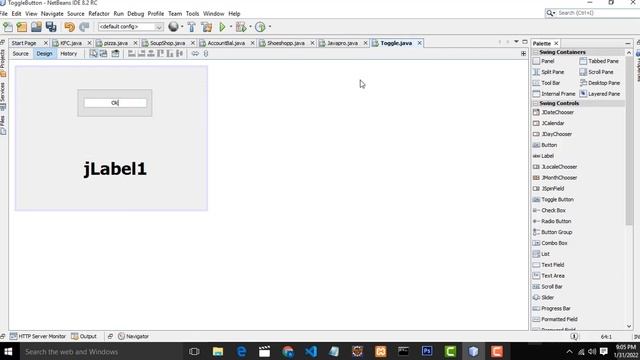Close the Toggle.java tab
Image resolution: width=640 pixels, height=360 pixels.
point(419,43)
